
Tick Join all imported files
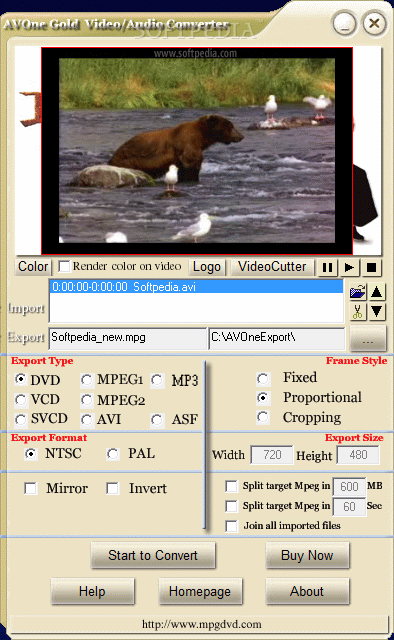coord(232,526)
